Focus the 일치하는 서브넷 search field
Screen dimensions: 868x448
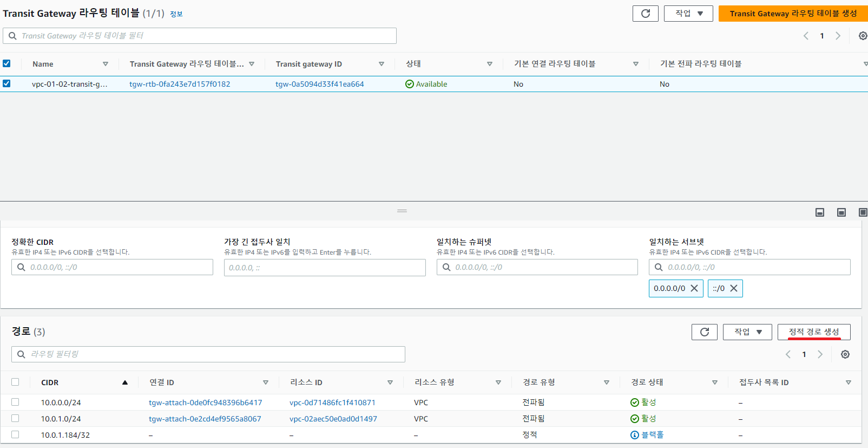click(749, 267)
